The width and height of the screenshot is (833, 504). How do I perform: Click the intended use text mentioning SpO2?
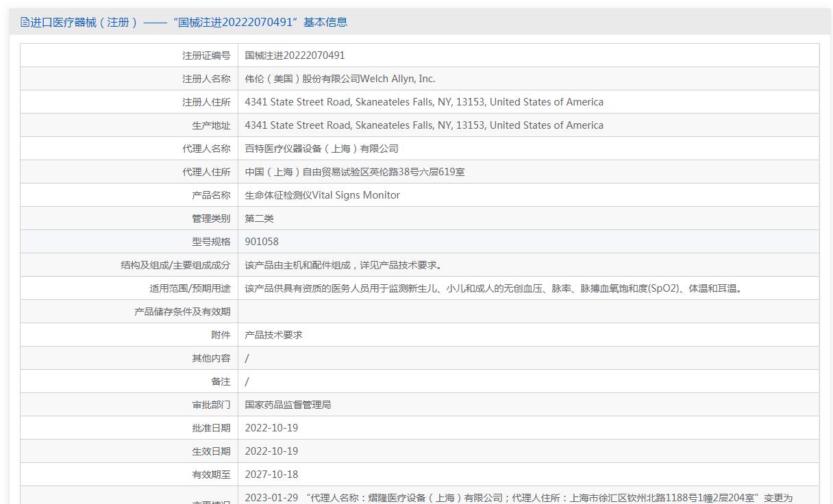[493, 288]
